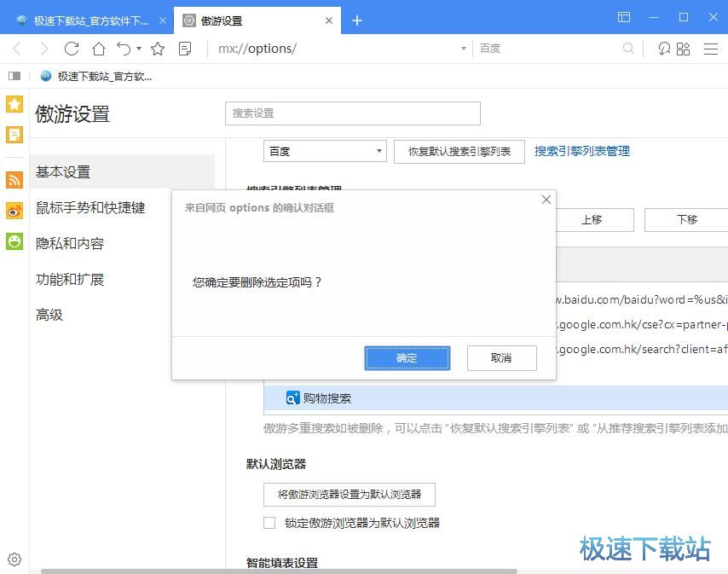Switch to 傲游设置 tab

(x=257, y=21)
